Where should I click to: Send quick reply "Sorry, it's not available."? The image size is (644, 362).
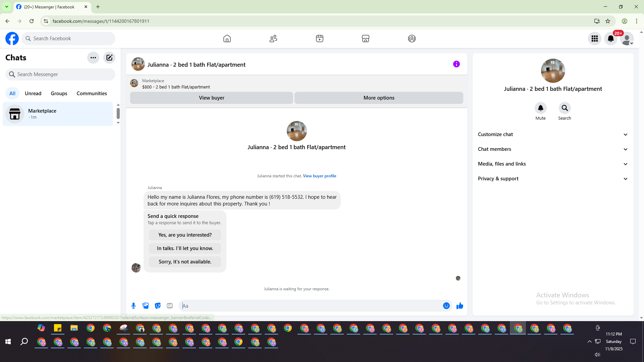(x=185, y=262)
